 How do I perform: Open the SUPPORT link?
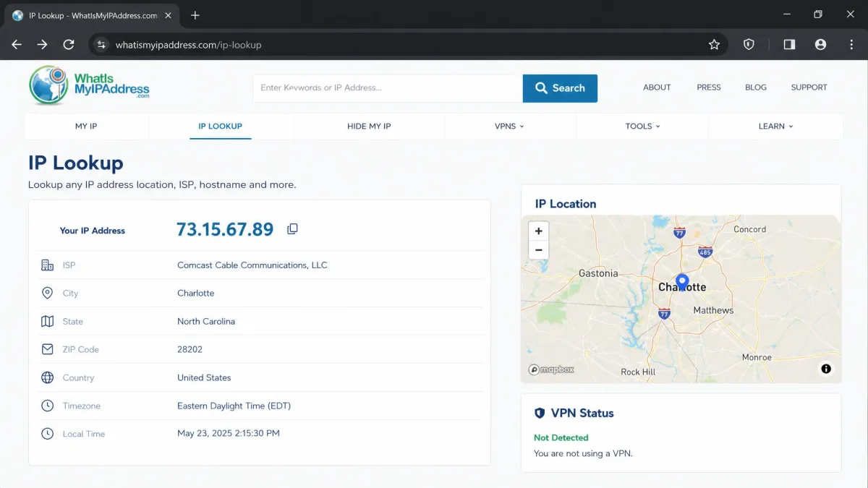(809, 87)
